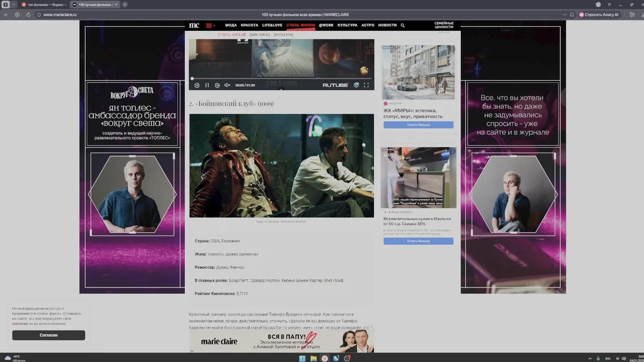644x362 pixels.
Task: Open Yandex Browser from the taskbar
Action: click(325, 358)
